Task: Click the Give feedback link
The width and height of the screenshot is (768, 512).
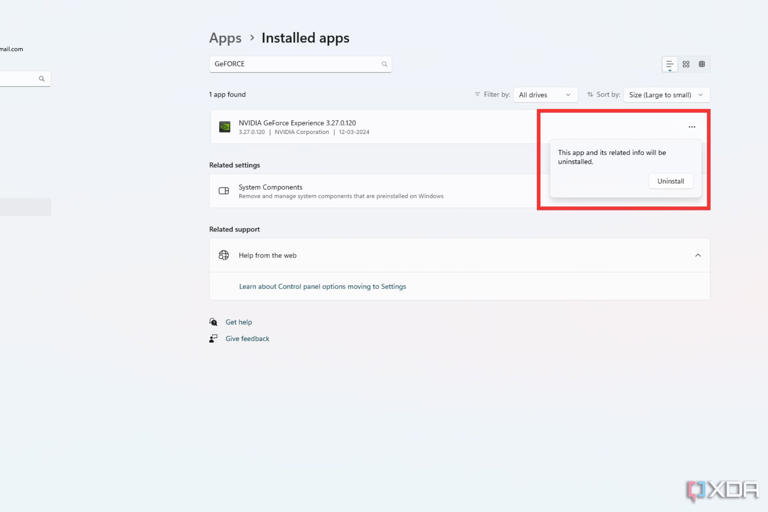Action: tap(247, 339)
